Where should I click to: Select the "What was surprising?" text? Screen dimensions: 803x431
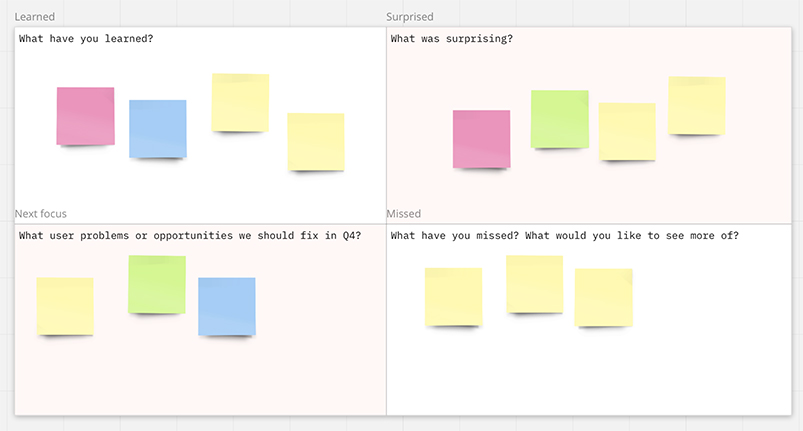[451, 39]
